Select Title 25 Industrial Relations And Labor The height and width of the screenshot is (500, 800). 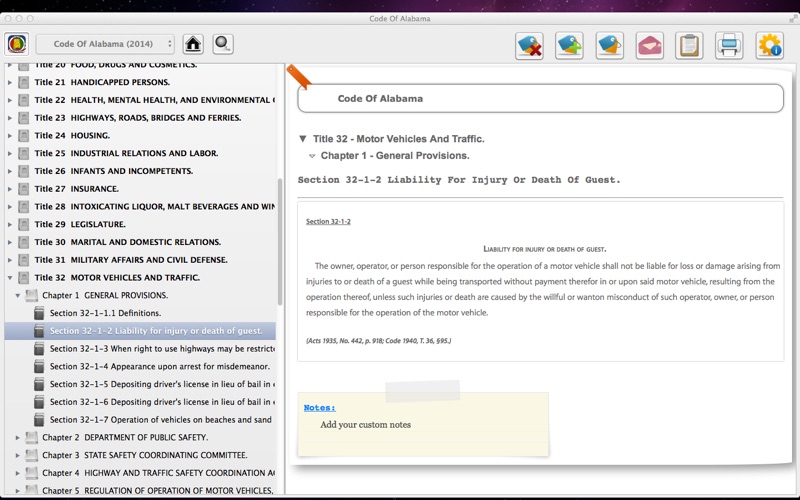pyautogui.click(x=140, y=153)
